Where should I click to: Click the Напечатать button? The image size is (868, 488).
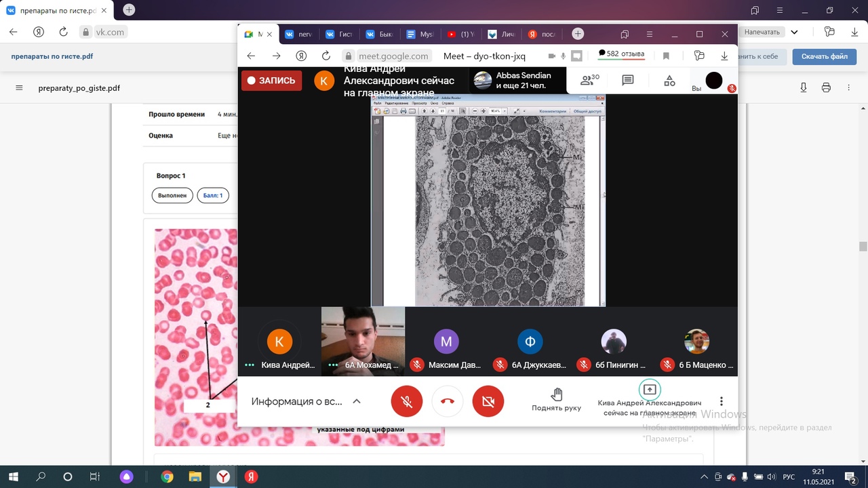[x=763, y=32]
